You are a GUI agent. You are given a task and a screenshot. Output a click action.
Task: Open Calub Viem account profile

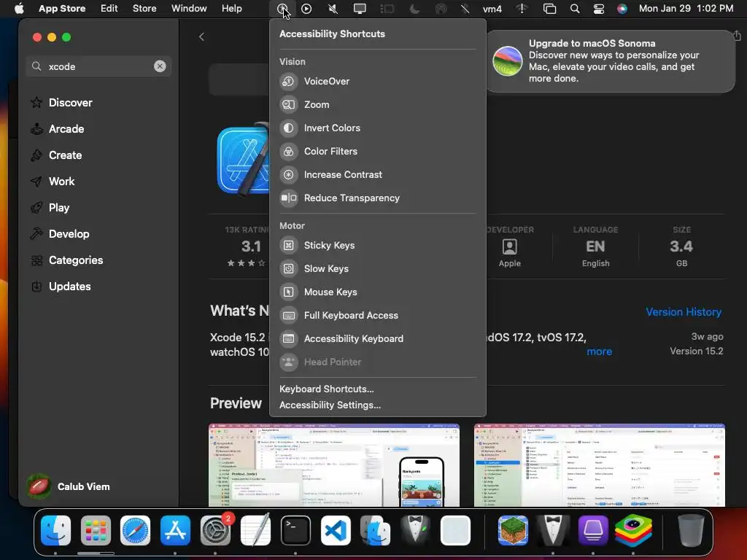click(x=69, y=486)
